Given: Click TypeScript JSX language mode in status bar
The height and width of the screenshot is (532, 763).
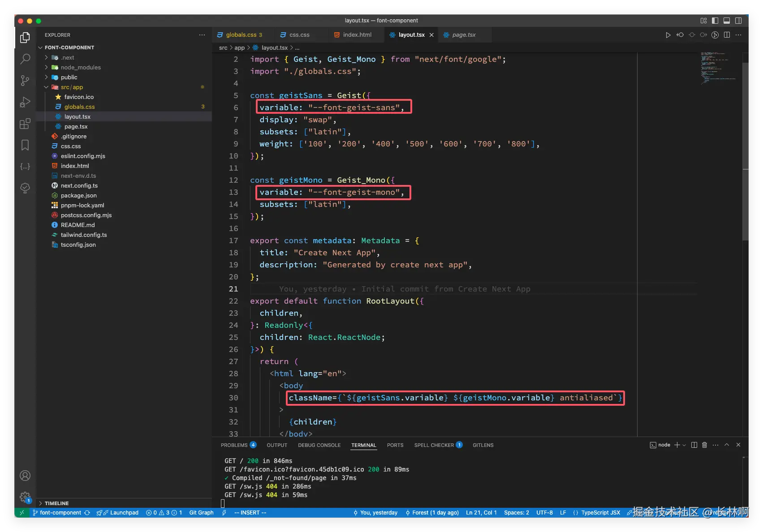Looking at the screenshot, I should 600,513.
